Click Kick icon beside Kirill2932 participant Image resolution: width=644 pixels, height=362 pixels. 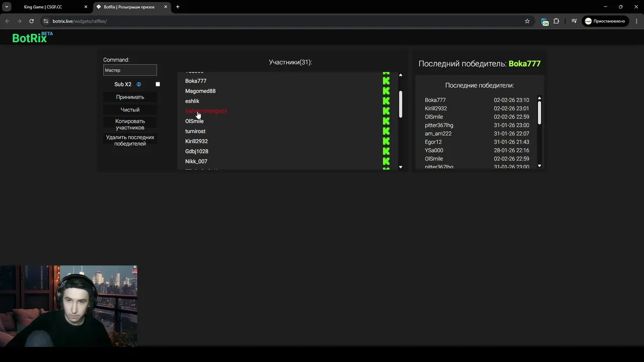(x=386, y=141)
